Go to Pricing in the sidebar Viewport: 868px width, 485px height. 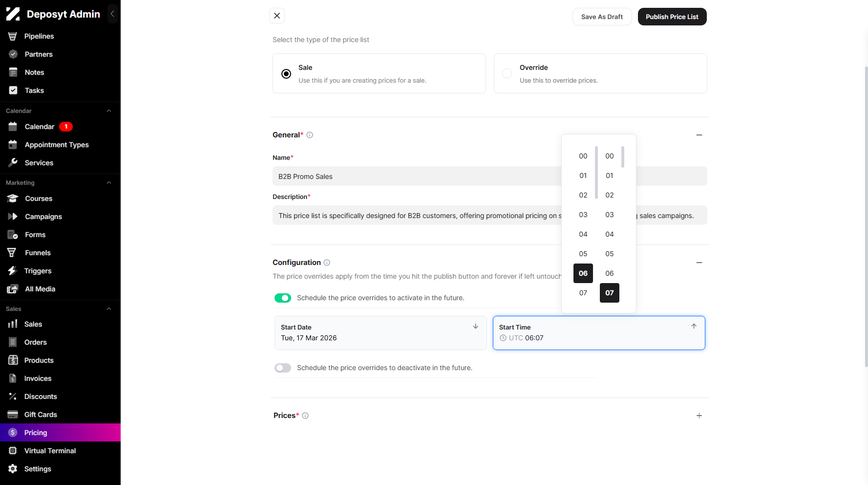click(x=60, y=433)
